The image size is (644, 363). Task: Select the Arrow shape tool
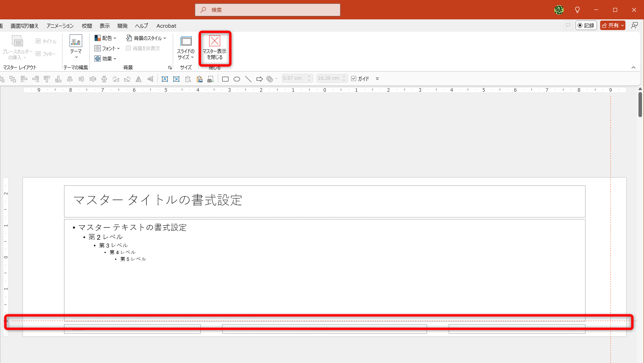[260, 79]
